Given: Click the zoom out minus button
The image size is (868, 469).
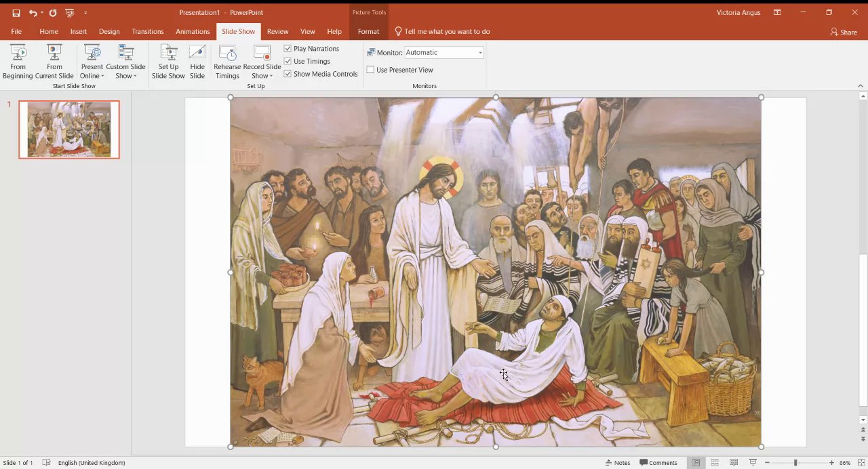Looking at the screenshot, I should [767, 463].
